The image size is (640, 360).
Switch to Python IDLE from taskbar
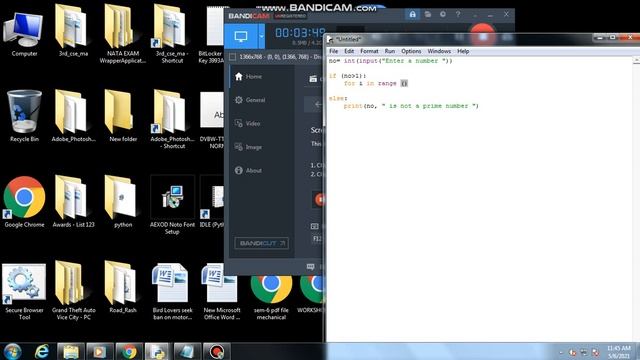(157, 351)
